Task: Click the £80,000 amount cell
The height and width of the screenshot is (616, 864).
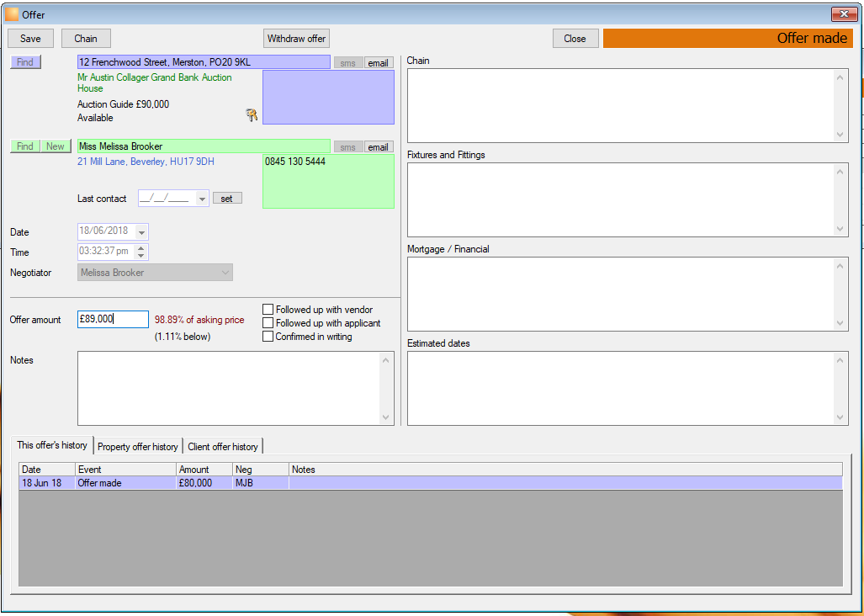Action: (x=204, y=483)
